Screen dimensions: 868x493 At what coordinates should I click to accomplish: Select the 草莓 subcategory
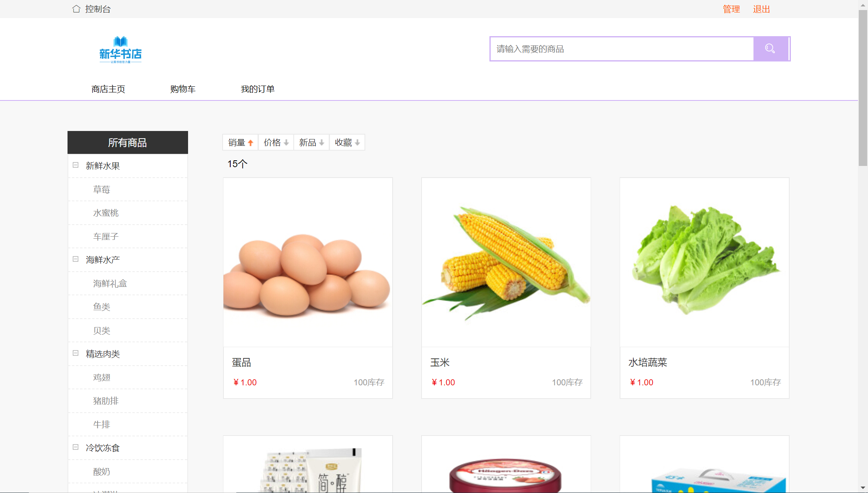tap(102, 190)
